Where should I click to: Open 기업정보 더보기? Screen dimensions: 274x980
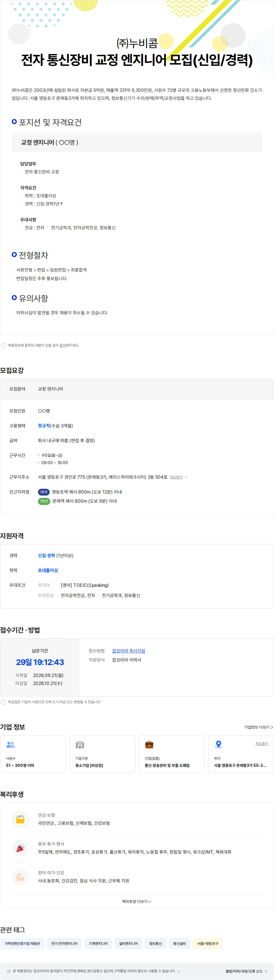coord(259,727)
